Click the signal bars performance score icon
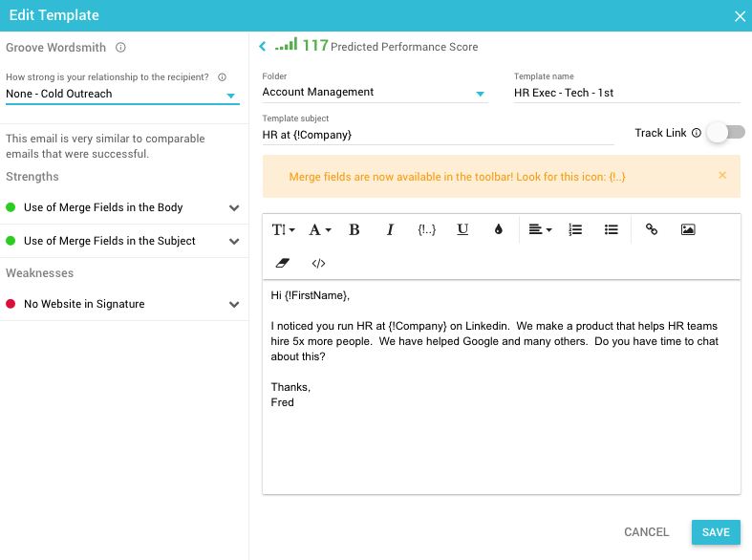Screen dimensions: 752x560 [x=287, y=45]
